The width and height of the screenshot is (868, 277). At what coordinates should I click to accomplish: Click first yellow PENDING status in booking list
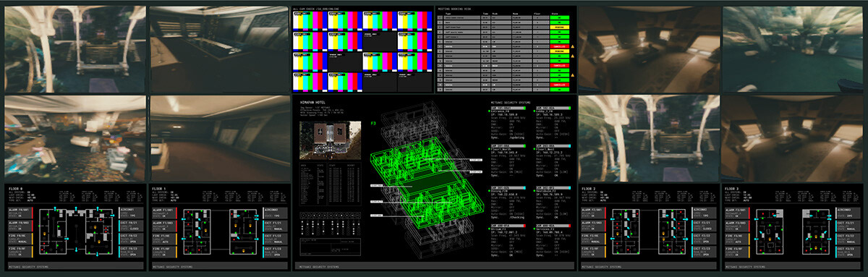click(x=559, y=27)
